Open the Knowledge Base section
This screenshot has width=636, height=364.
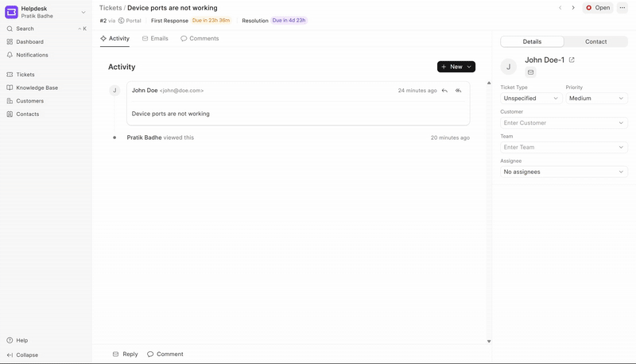[37, 87]
